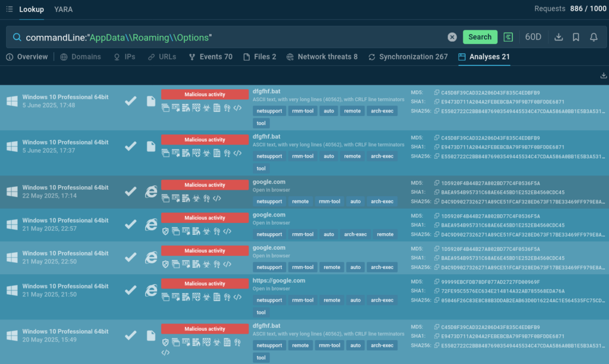Click the green Search button
Image resolution: width=609 pixels, height=364 pixels.
click(x=479, y=37)
